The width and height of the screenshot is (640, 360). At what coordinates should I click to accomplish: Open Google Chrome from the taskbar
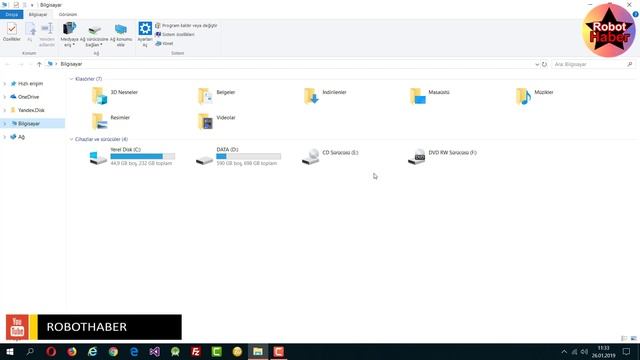pyautogui.click(x=113, y=351)
